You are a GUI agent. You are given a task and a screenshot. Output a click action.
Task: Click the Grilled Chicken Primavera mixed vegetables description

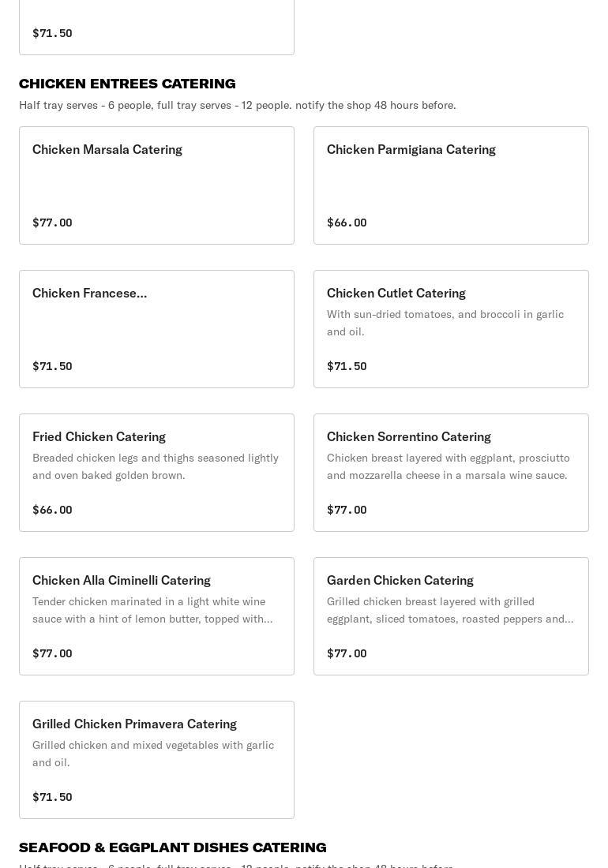tap(153, 754)
